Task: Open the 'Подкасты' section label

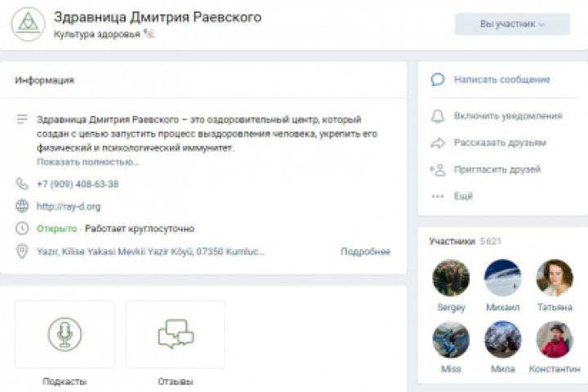Action: tap(65, 381)
